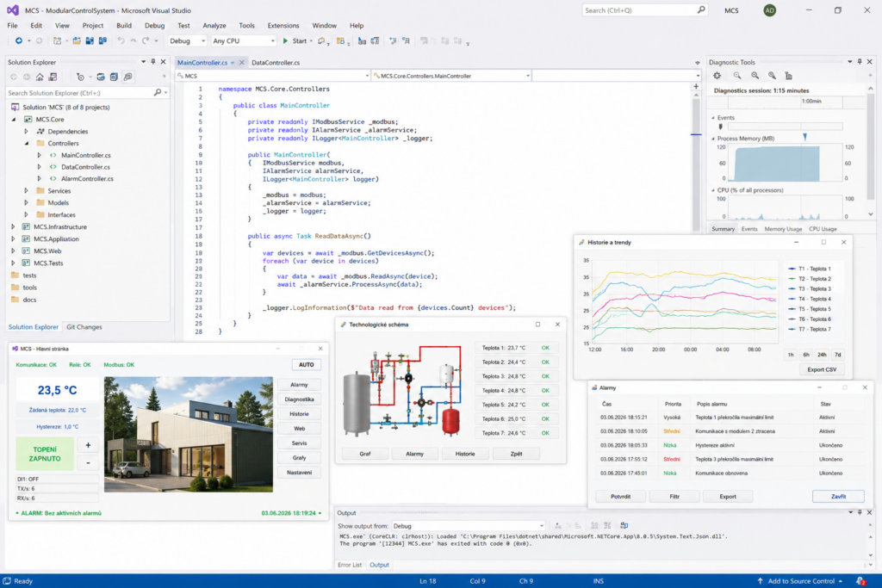Click the minus temperature button in MCS window
The image size is (882, 588).
coord(89,462)
